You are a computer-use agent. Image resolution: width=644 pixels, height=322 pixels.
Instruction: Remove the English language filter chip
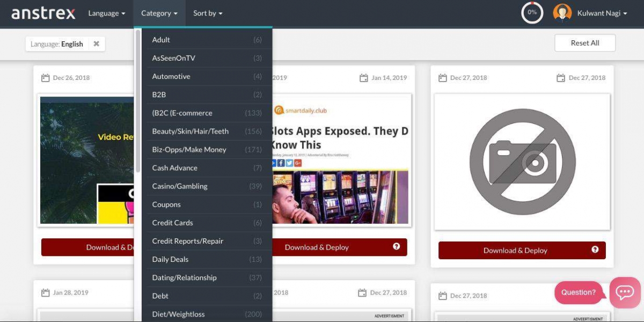tap(96, 44)
